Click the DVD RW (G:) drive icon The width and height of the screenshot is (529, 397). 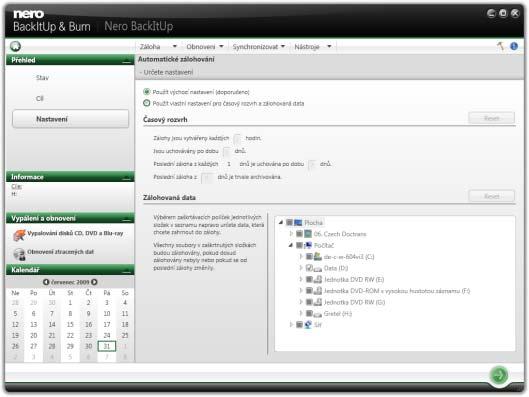pos(318,302)
